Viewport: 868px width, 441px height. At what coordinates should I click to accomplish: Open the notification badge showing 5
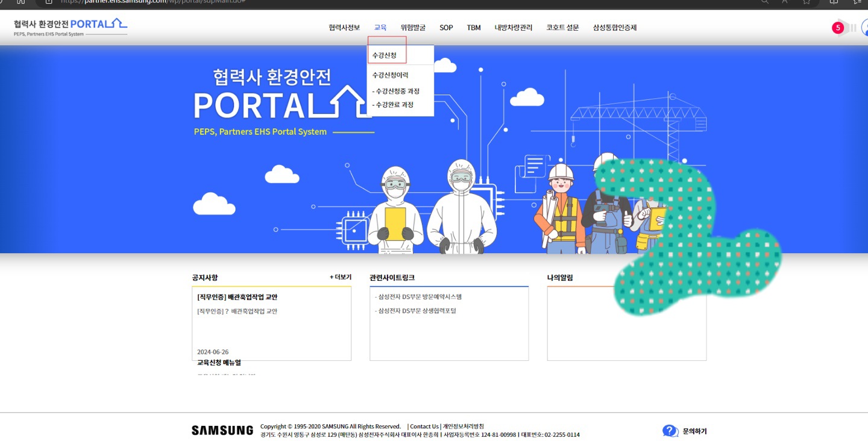838,28
